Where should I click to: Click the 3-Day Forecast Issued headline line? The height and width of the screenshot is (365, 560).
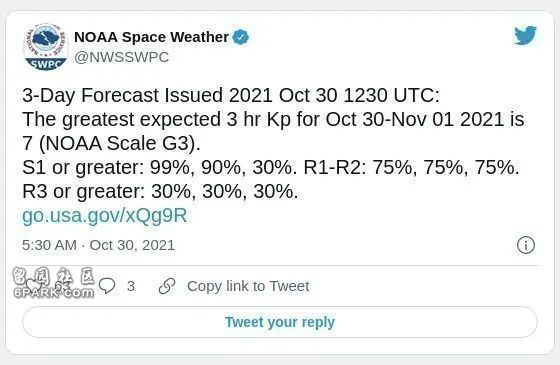(231, 95)
